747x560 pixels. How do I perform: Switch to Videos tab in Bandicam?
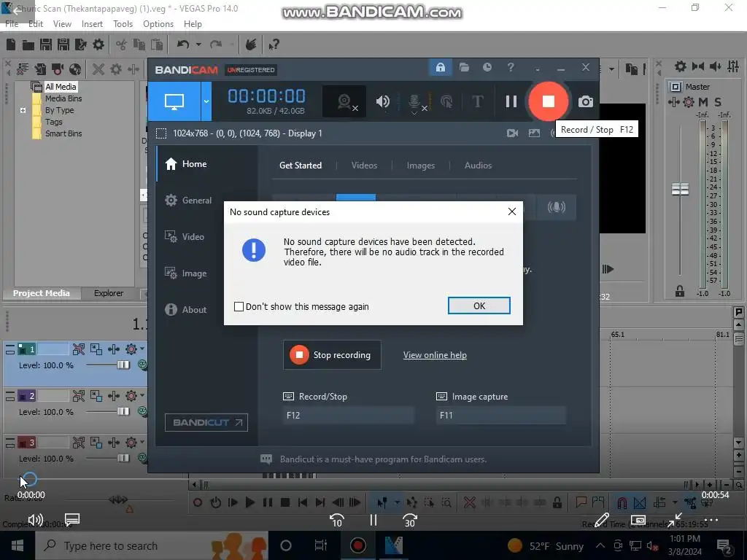[x=364, y=166]
